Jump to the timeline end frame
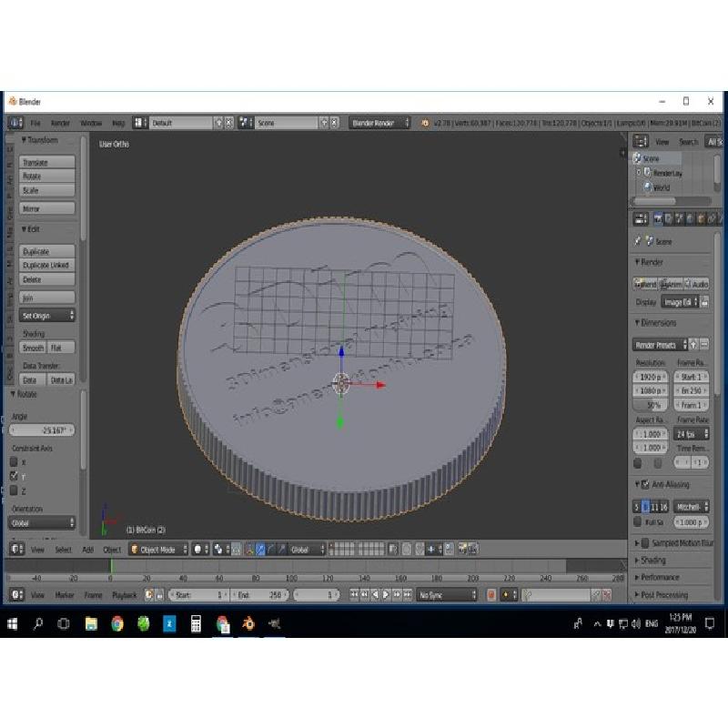This screenshot has width=728, height=728. pyautogui.click(x=408, y=595)
